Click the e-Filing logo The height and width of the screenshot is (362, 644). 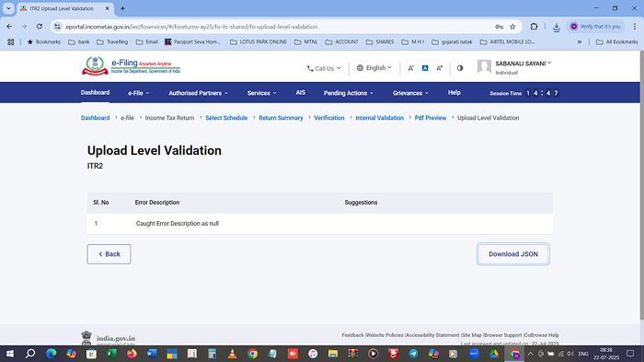(x=131, y=65)
